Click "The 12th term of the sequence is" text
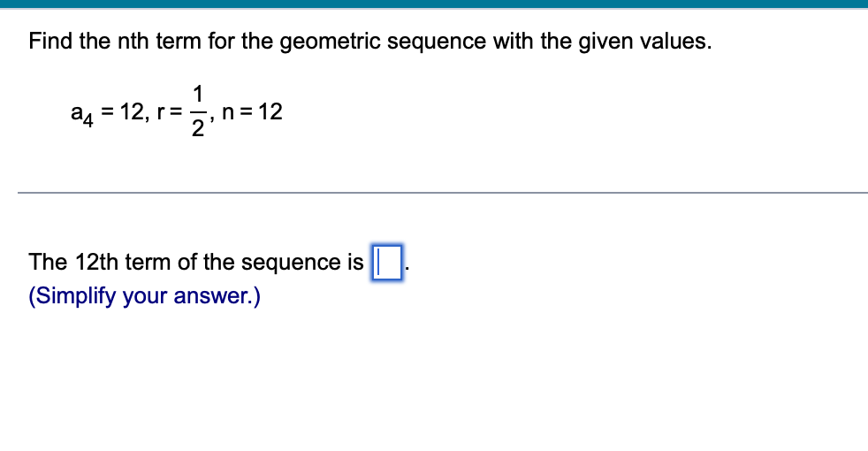 tap(196, 262)
